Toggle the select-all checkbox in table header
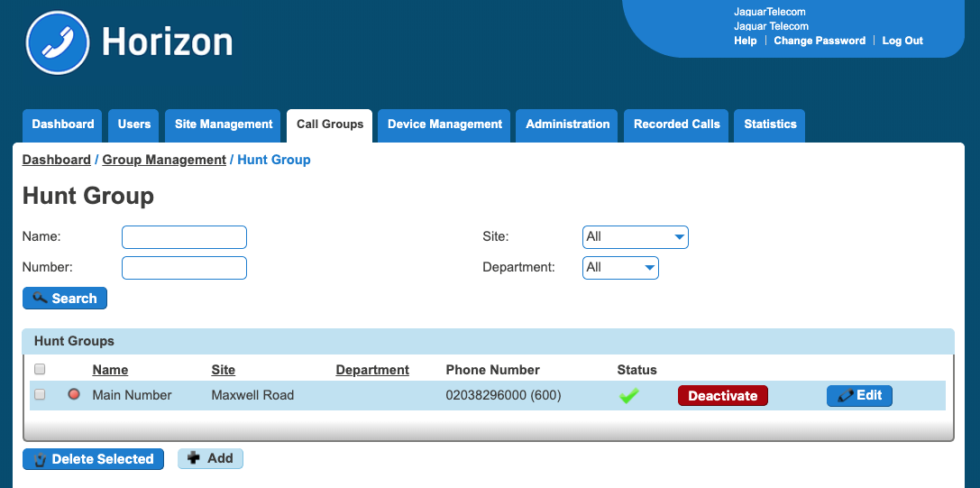The height and width of the screenshot is (488, 980). 40,369
